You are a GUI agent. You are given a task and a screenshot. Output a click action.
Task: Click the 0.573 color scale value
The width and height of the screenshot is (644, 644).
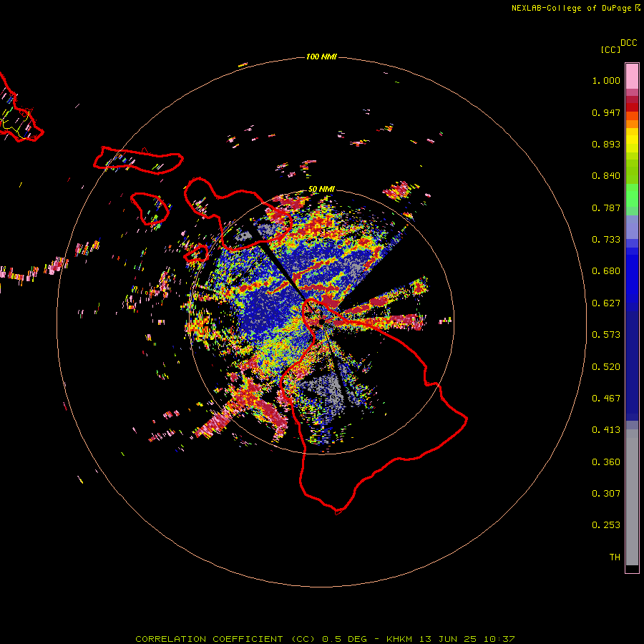point(606,335)
